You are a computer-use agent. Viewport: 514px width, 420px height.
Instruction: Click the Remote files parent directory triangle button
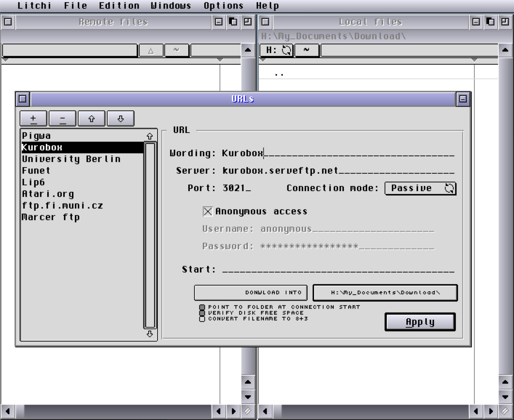point(151,51)
